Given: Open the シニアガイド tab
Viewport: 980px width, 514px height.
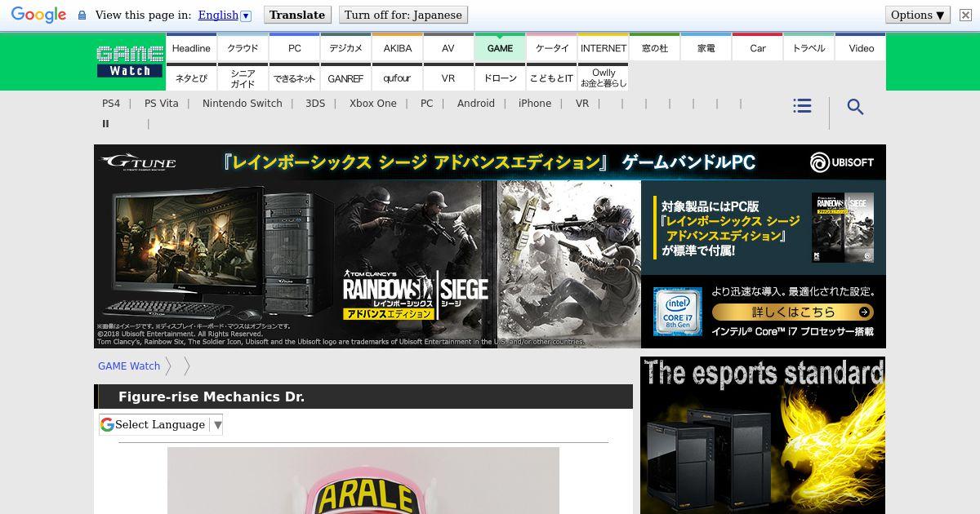Looking at the screenshot, I should point(243,78).
